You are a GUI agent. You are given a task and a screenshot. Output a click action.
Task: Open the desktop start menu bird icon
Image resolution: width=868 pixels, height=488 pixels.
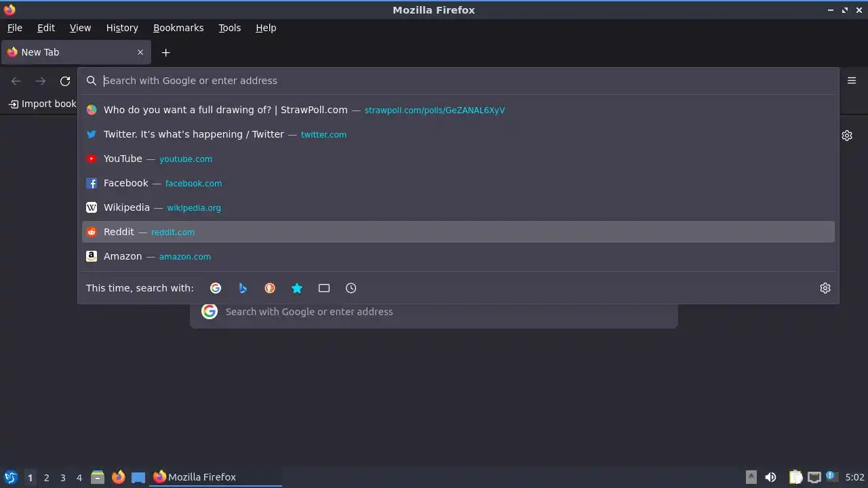(x=10, y=477)
